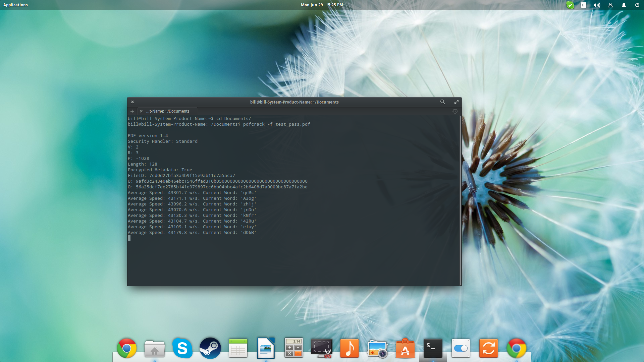The image size is (644, 362).
Task: Open the Applications menu
Action: click(15, 5)
